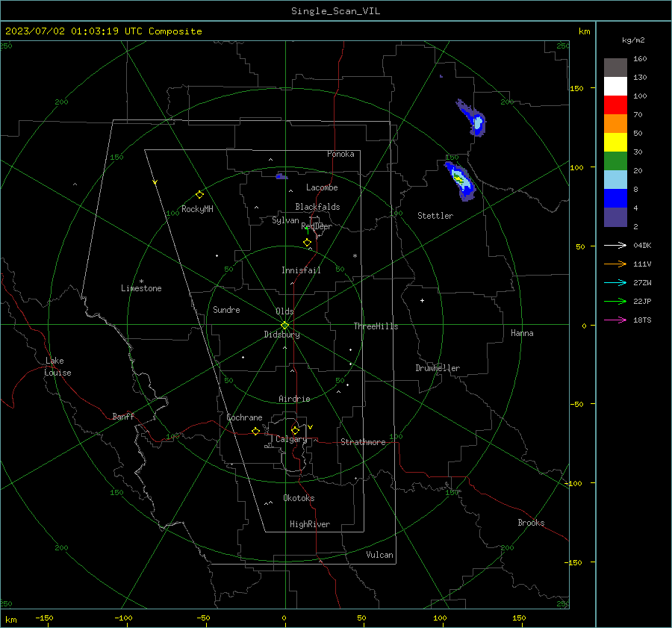
Task: Click the Stettler town label
Action: click(435, 216)
